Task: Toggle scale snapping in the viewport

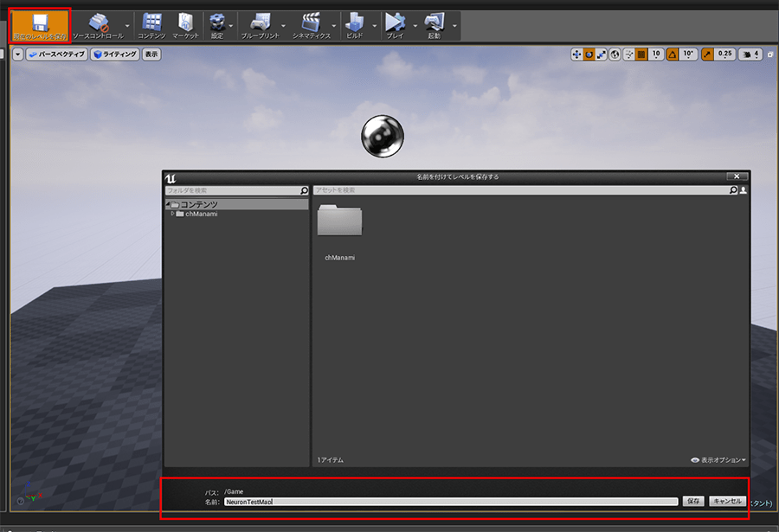Action: [707, 54]
